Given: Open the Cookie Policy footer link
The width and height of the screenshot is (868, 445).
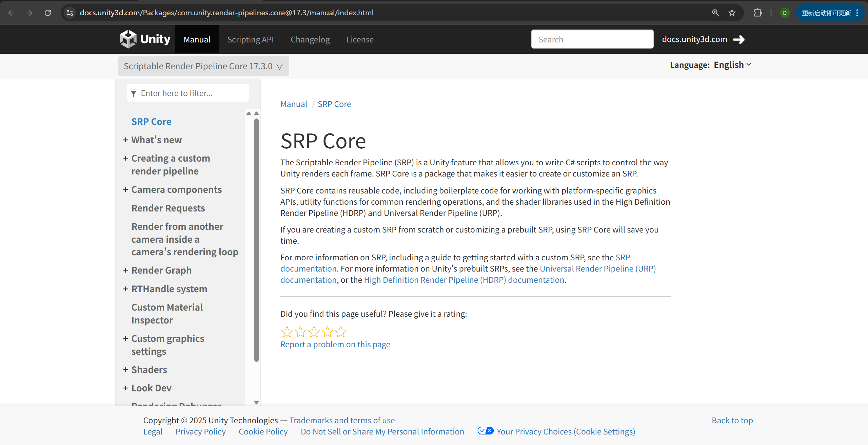Looking at the screenshot, I should pos(263,431).
